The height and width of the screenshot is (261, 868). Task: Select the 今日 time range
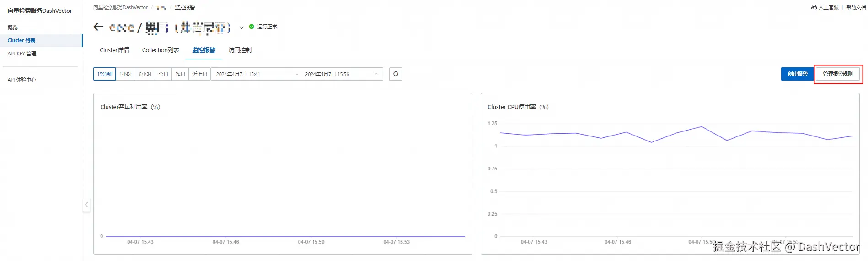pos(163,74)
